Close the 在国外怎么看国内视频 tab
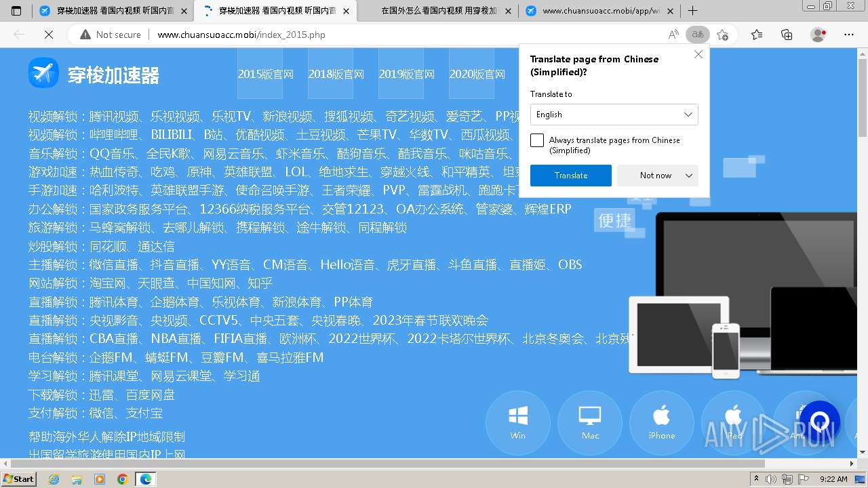Image resolution: width=868 pixels, height=488 pixels. [x=509, y=11]
